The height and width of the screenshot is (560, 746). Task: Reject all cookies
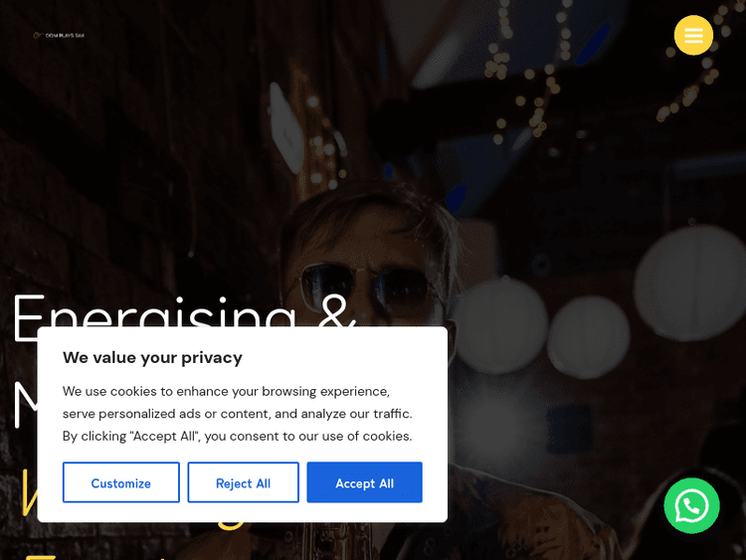tap(243, 482)
